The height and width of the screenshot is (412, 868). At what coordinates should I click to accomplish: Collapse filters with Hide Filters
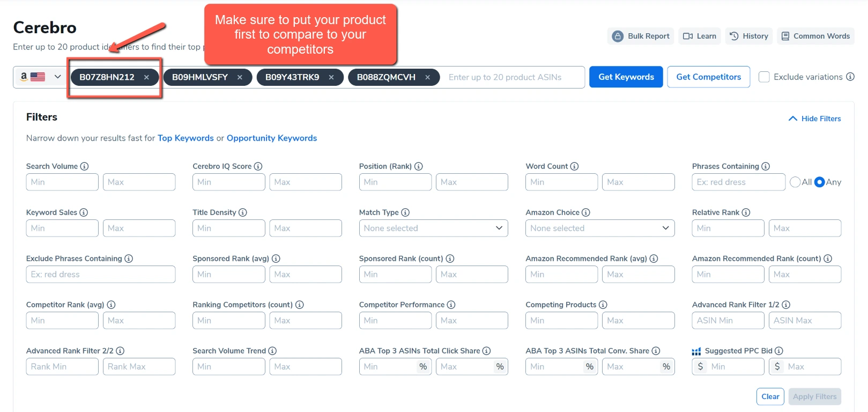[x=815, y=119]
